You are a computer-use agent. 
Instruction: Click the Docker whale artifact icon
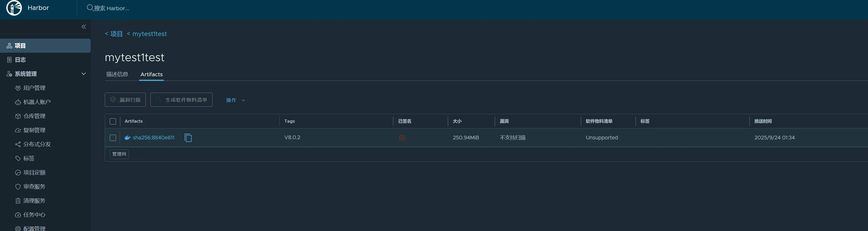pyautogui.click(x=127, y=138)
